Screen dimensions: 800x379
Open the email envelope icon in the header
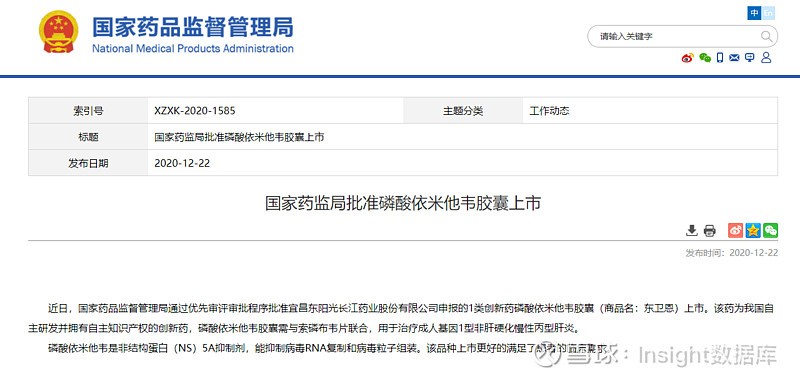click(x=734, y=58)
